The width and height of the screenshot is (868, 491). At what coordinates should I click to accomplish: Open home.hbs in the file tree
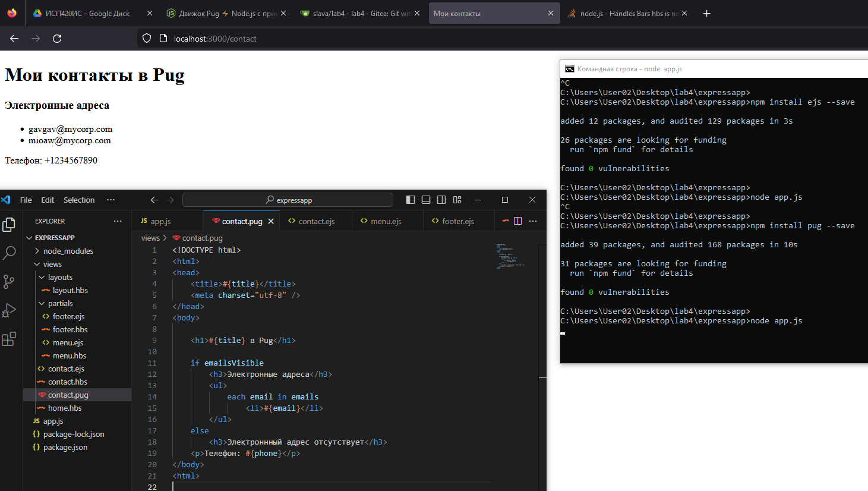tap(65, 408)
